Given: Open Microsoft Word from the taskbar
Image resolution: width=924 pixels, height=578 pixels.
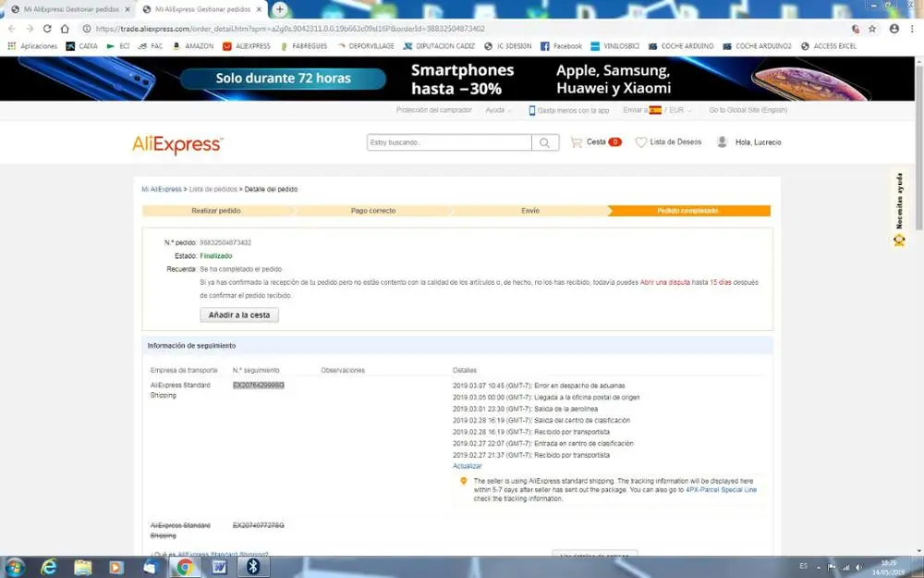Looking at the screenshot, I should pos(219,567).
